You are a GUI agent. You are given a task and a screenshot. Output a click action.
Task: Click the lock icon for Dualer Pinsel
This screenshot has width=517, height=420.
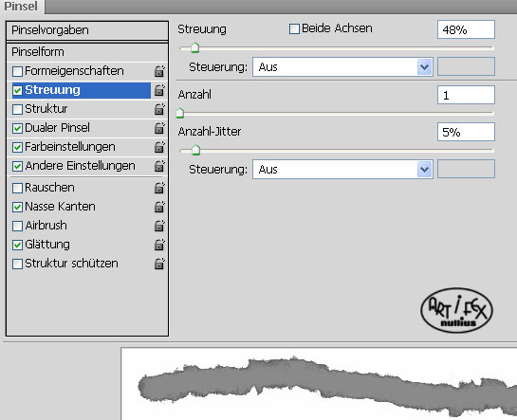(x=159, y=128)
